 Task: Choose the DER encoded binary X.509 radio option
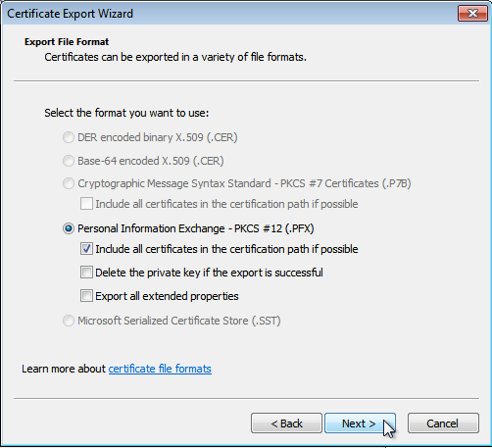click(69, 137)
